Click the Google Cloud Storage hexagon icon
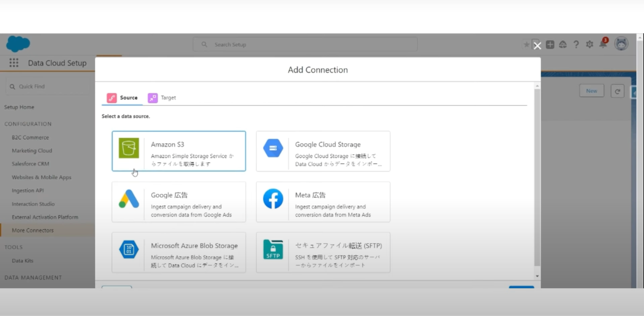This screenshot has width=644, height=316. [x=273, y=148]
